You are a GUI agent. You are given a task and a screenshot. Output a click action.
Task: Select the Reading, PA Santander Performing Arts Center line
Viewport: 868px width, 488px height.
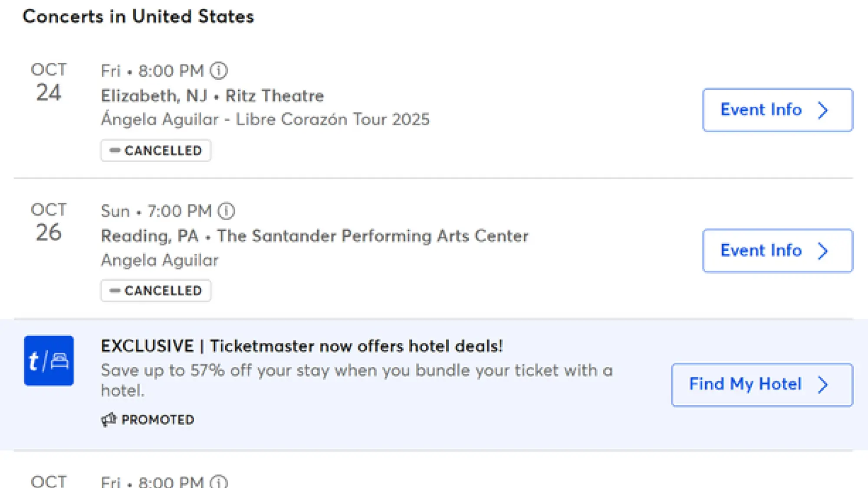315,236
